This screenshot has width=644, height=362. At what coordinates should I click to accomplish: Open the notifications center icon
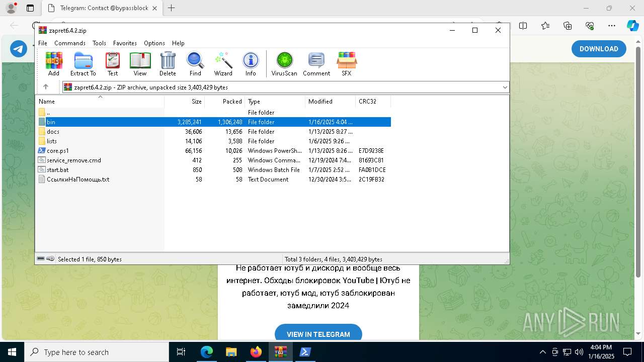click(x=627, y=352)
